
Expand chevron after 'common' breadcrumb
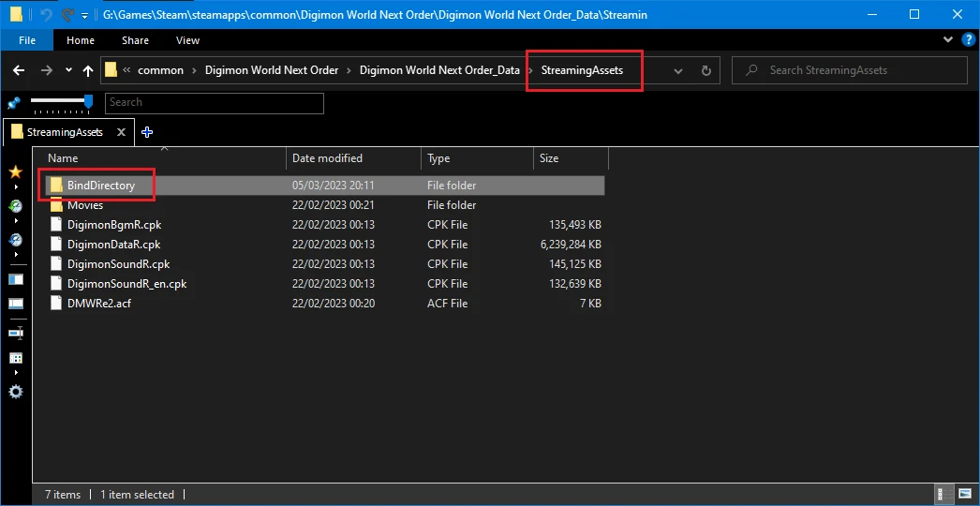[x=194, y=70]
